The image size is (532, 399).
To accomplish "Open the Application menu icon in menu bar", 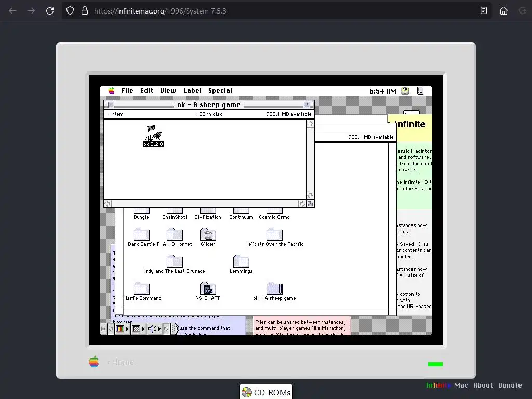I will [x=420, y=90].
